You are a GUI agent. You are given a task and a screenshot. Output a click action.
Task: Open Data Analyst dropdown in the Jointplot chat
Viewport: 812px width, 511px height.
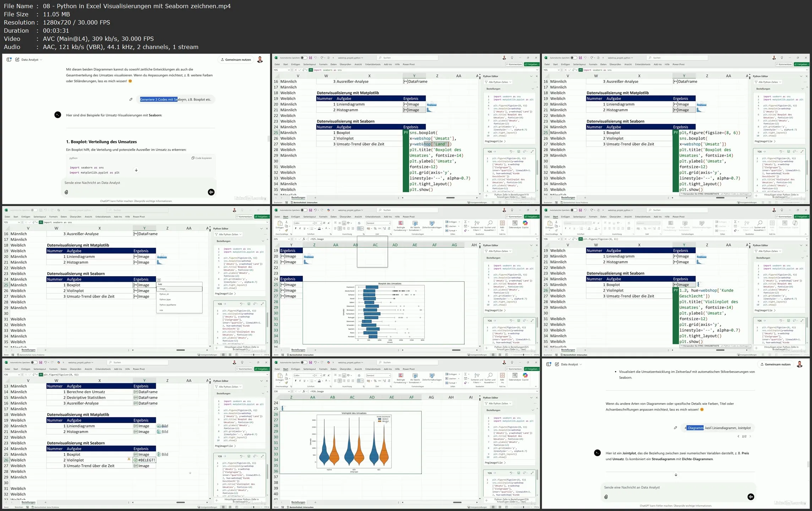[x=571, y=364]
